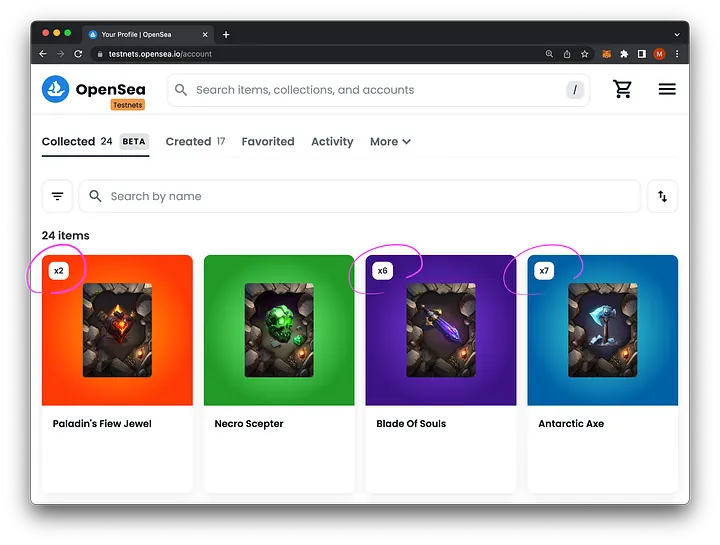Click the filter icon button
This screenshot has height=545, width=720.
click(57, 197)
